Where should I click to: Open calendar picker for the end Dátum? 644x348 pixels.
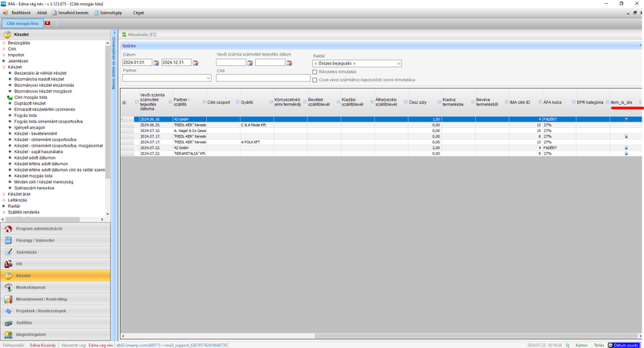point(196,63)
